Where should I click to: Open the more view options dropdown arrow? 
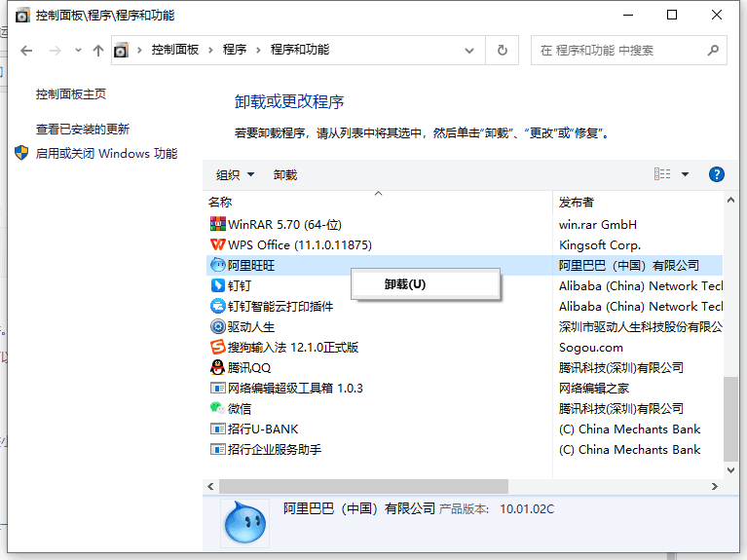click(x=685, y=174)
